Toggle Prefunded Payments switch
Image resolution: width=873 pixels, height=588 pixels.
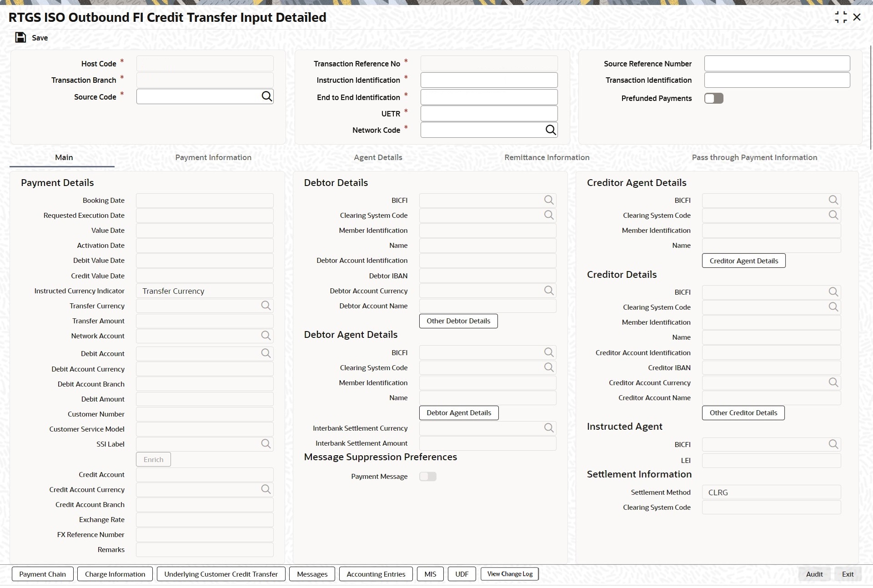click(713, 98)
